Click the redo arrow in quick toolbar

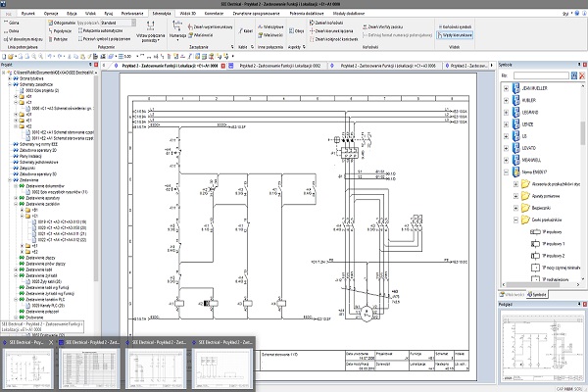point(60,57)
